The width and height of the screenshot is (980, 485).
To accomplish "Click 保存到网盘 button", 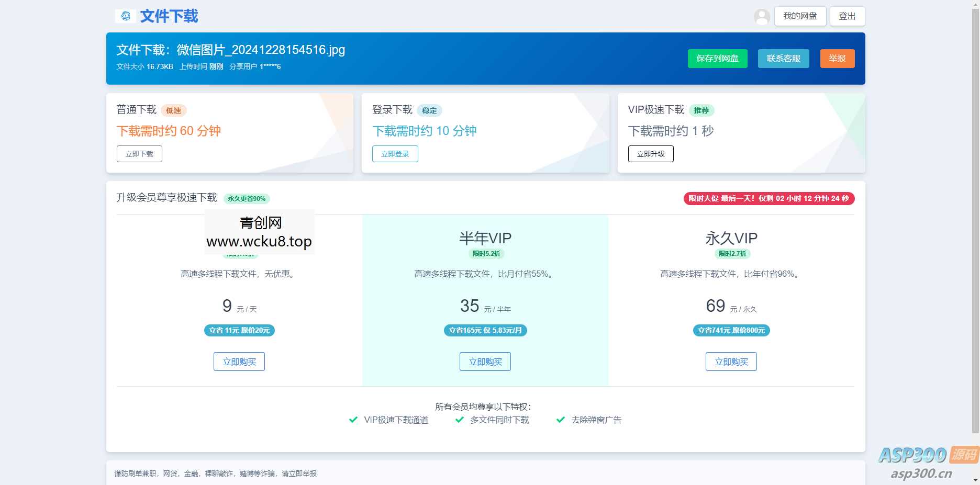I will click(x=717, y=59).
